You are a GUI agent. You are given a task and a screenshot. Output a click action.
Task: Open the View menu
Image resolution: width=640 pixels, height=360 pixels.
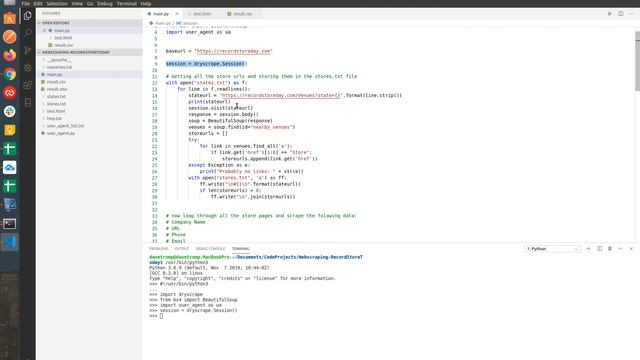click(77, 3)
